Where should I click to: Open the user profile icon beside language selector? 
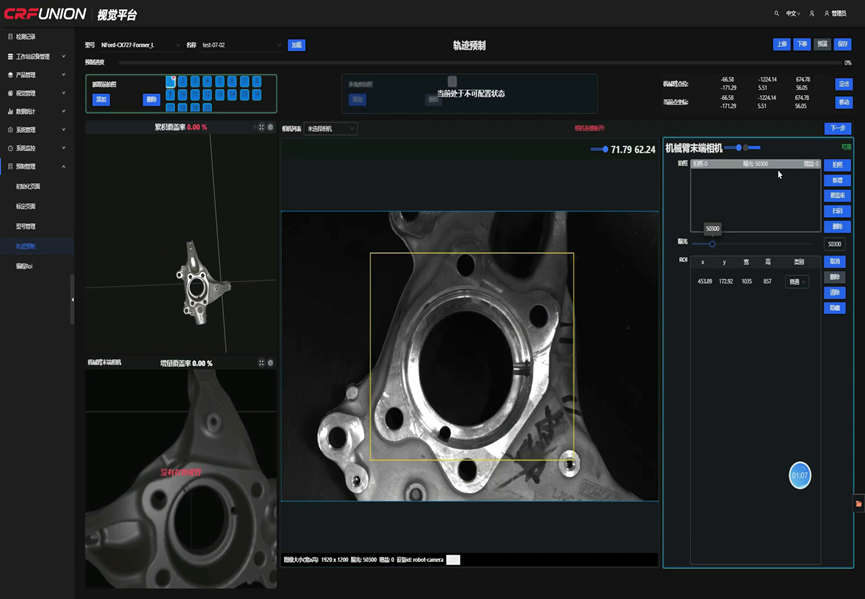(812, 14)
